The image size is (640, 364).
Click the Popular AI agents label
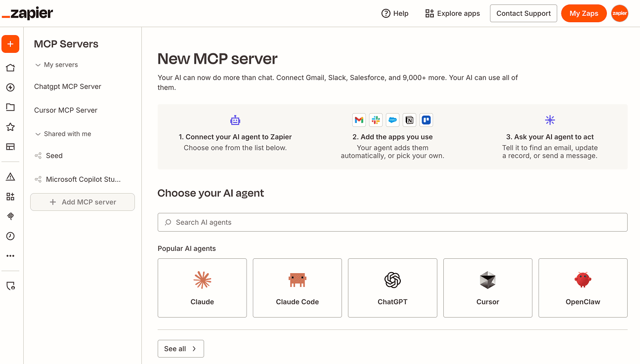(187, 248)
